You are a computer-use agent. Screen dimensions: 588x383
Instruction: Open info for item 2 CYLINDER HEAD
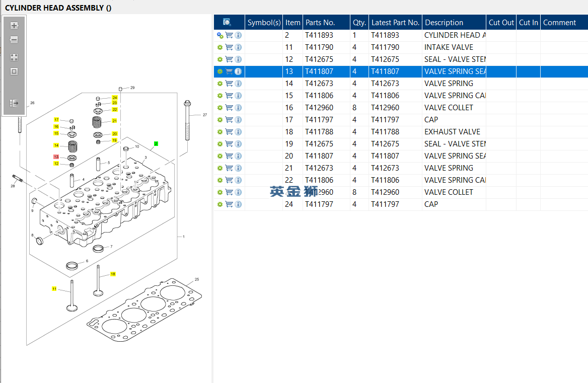point(238,35)
